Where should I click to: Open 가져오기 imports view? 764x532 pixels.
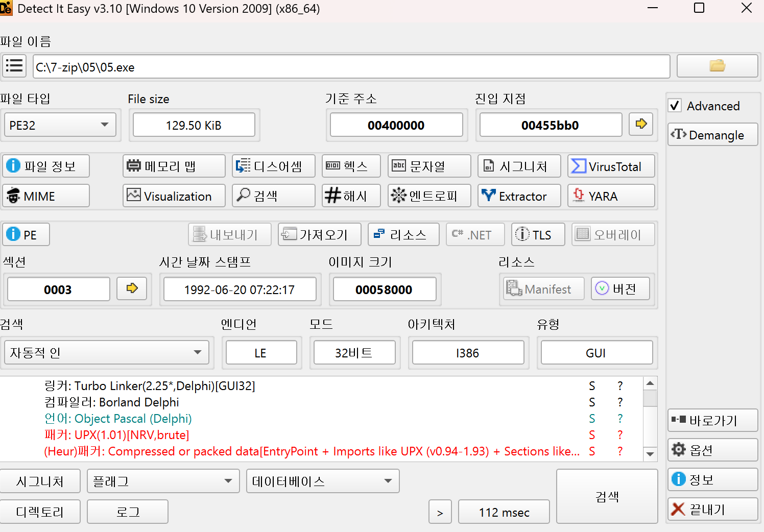(319, 234)
